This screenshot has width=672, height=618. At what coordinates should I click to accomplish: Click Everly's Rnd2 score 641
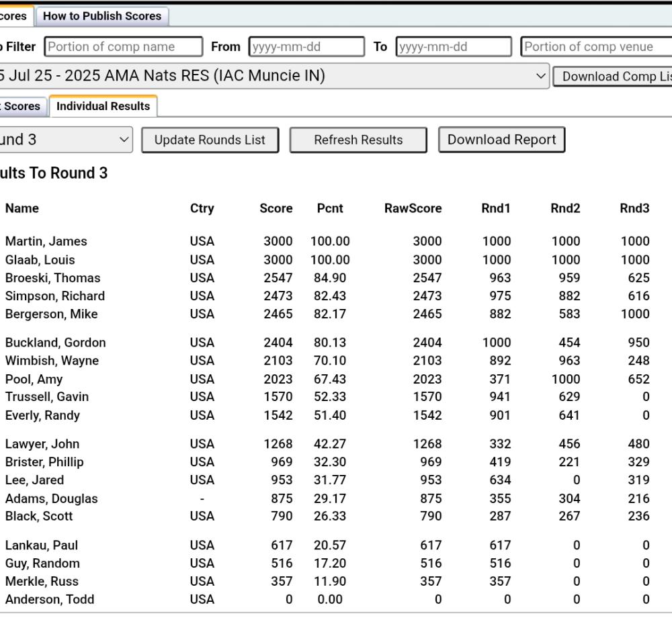coord(569,415)
